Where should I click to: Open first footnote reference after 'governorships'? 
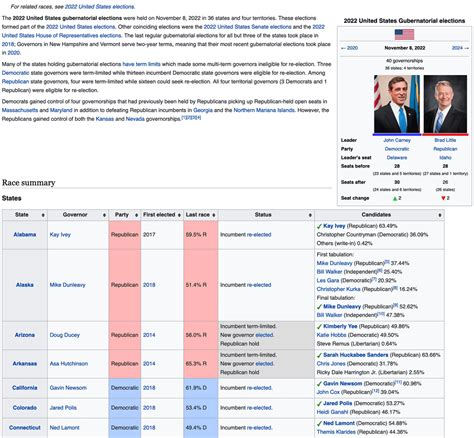pyautogui.click(x=184, y=117)
